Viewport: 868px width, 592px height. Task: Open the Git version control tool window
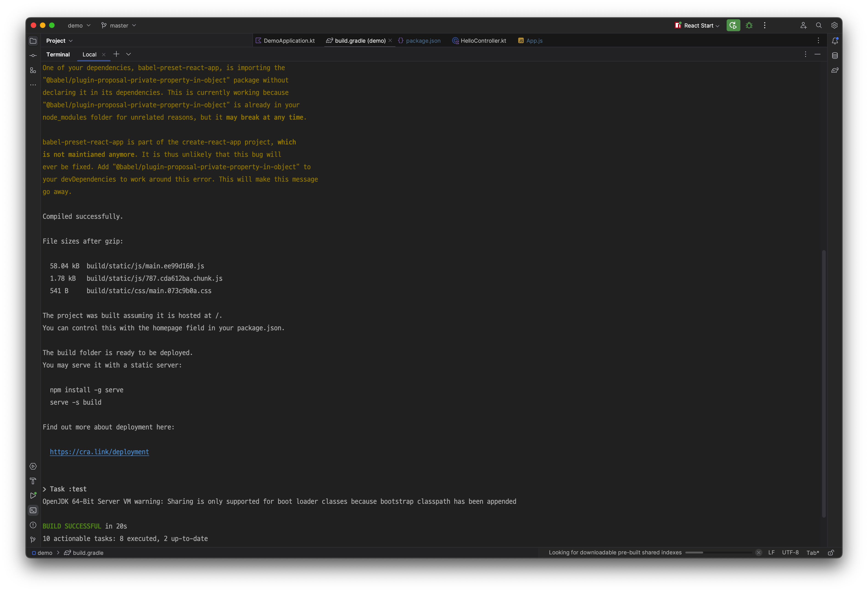[33, 539]
